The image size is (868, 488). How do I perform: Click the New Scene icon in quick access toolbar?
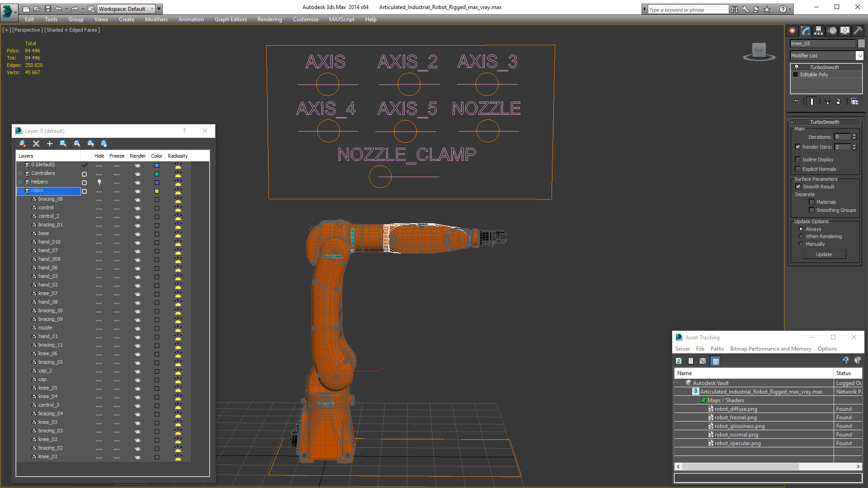[26, 9]
